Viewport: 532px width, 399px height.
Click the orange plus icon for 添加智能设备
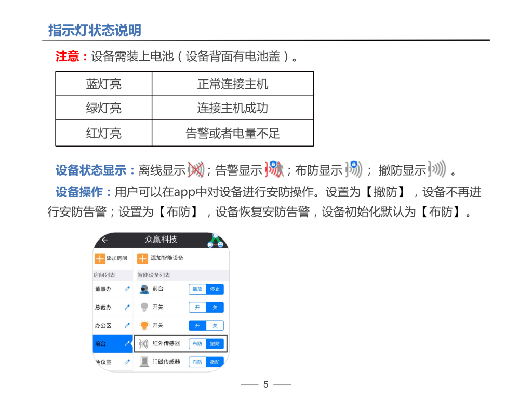[x=142, y=258]
